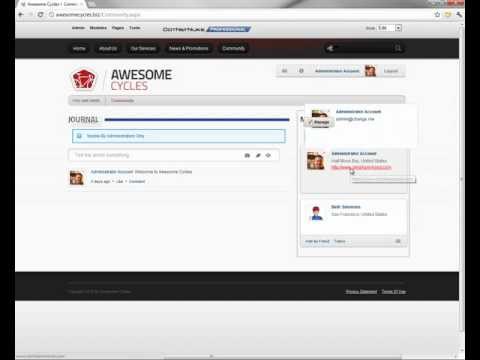
Task: Click the Manage button in the member popup
Action: tap(319, 122)
